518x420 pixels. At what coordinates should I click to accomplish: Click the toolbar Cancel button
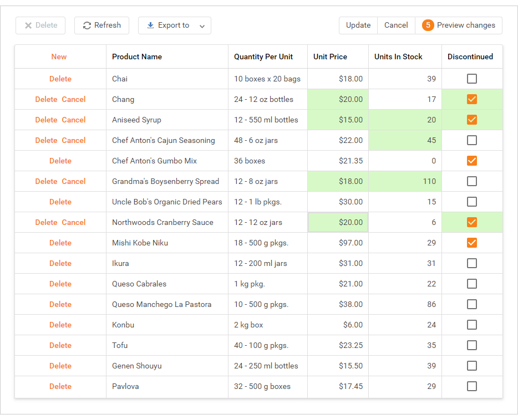(396, 25)
